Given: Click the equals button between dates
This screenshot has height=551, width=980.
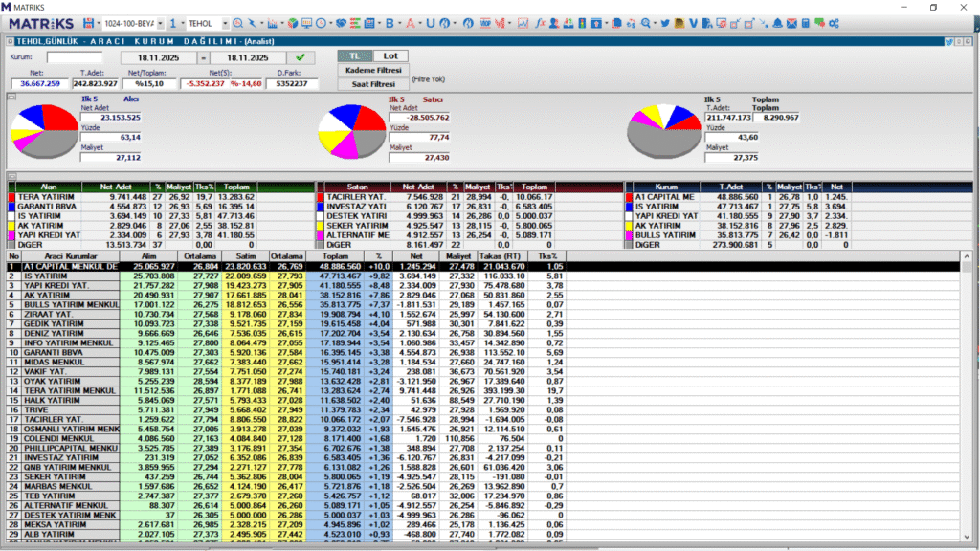Looking at the screenshot, I should click(x=203, y=57).
